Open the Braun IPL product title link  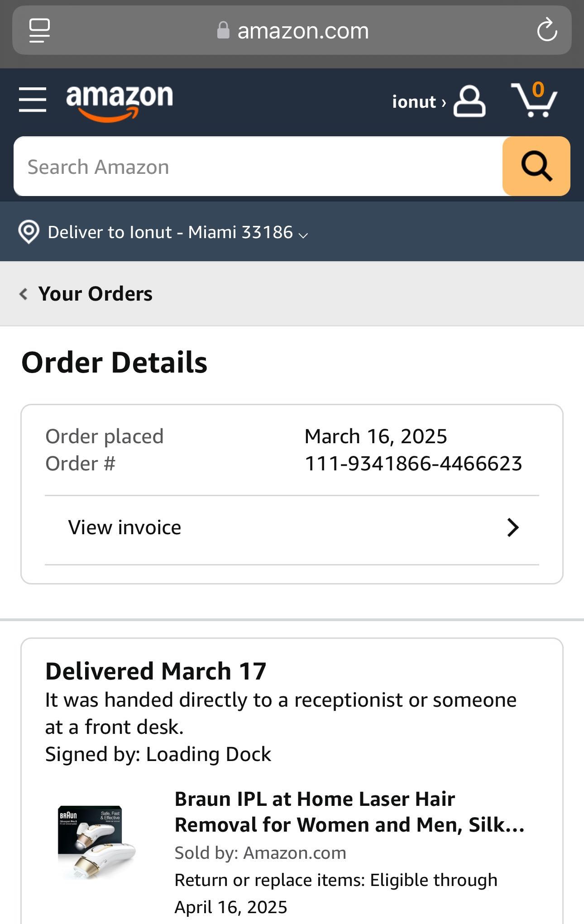coord(349,812)
